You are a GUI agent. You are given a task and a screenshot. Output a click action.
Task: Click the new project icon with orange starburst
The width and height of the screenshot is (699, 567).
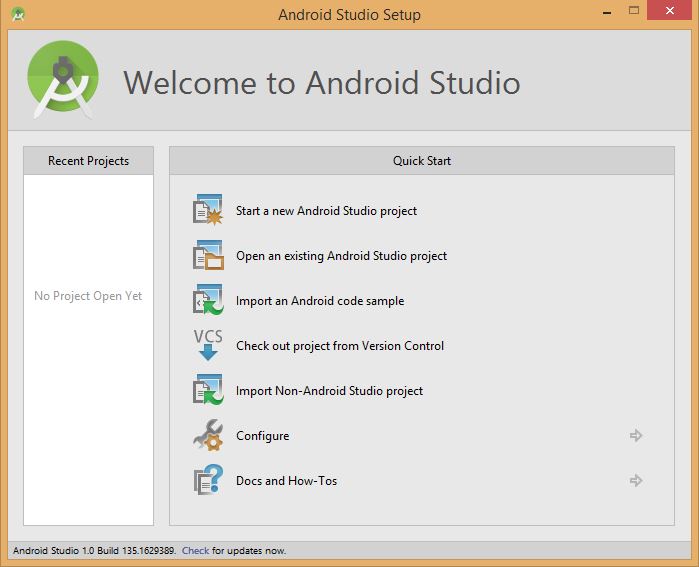click(208, 210)
